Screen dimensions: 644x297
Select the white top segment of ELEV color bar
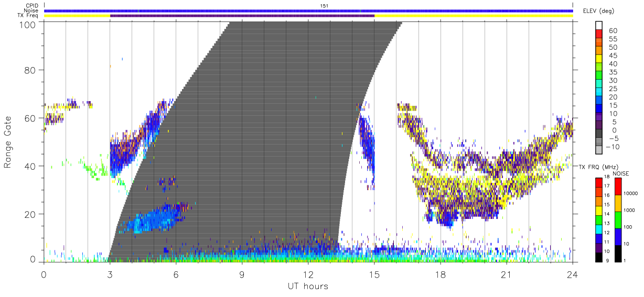coord(599,26)
